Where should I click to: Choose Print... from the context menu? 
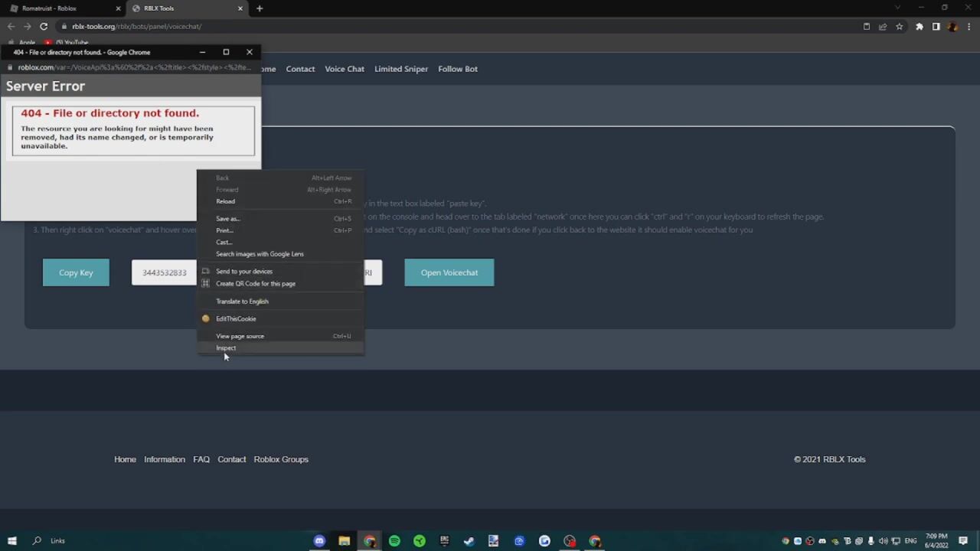[x=280, y=230]
